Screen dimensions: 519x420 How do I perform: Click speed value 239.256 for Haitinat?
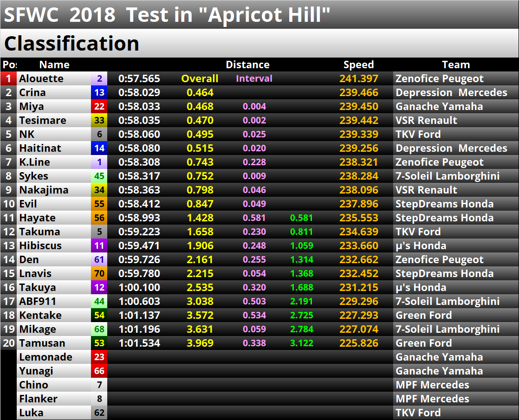pyautogui.click(x=358, y=148)
